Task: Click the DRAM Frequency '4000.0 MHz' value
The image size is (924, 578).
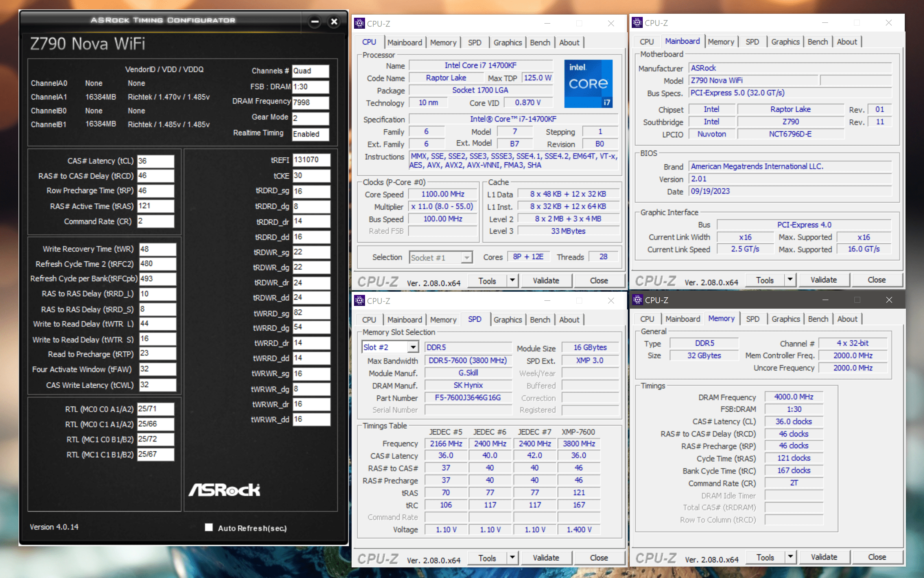Action: pos(793,397)
